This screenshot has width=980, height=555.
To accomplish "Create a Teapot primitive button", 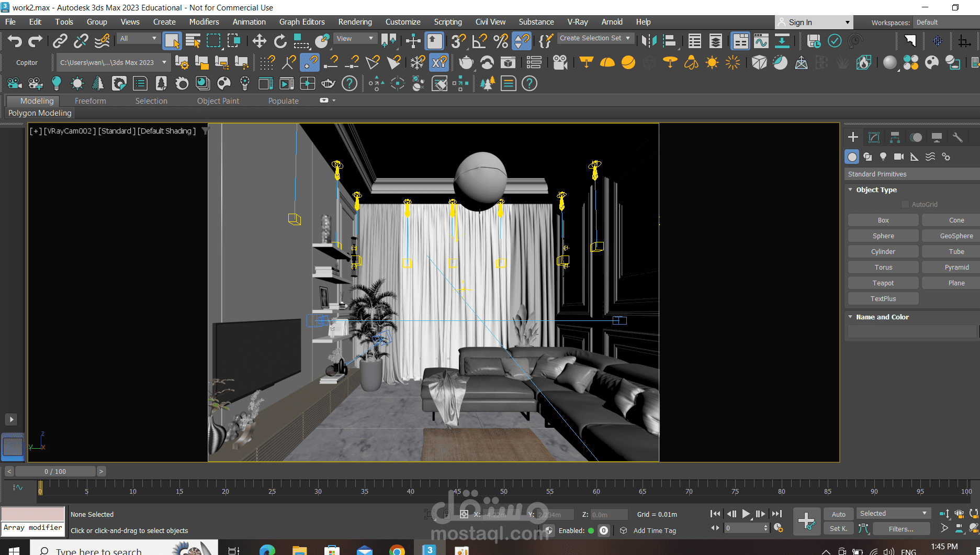I will (883, 283).
